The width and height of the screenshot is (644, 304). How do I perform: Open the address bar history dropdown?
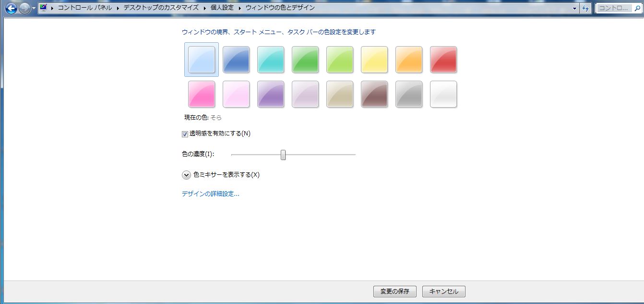(x=575, y=8)
